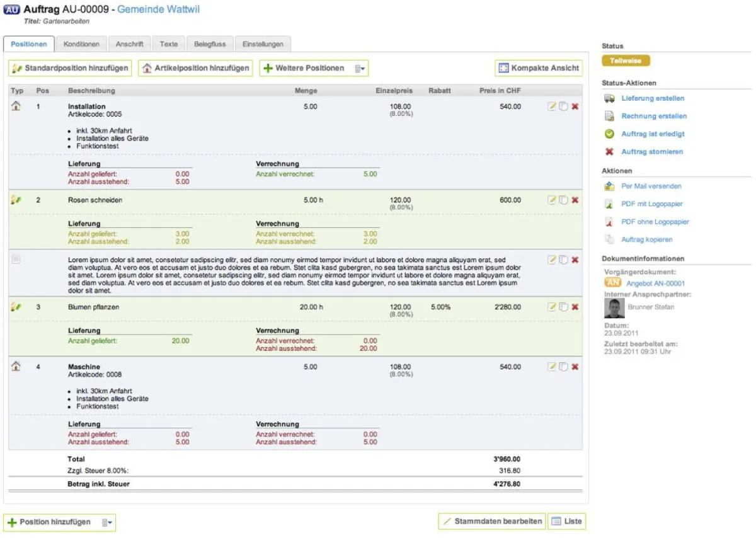Click the PDF mit Logopapier icon
Screen dimensions: 756x538
[609, 204]
